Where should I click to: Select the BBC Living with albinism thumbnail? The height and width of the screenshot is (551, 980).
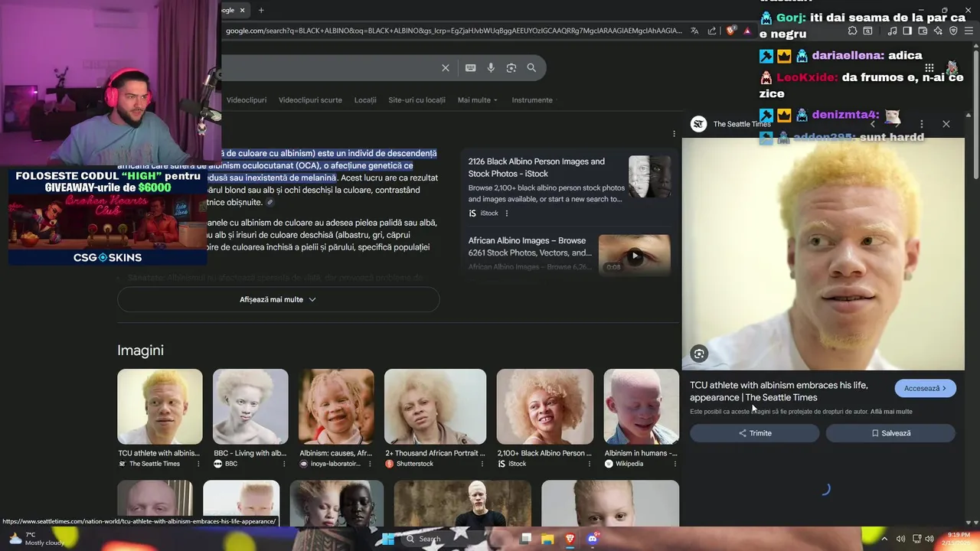250,406
